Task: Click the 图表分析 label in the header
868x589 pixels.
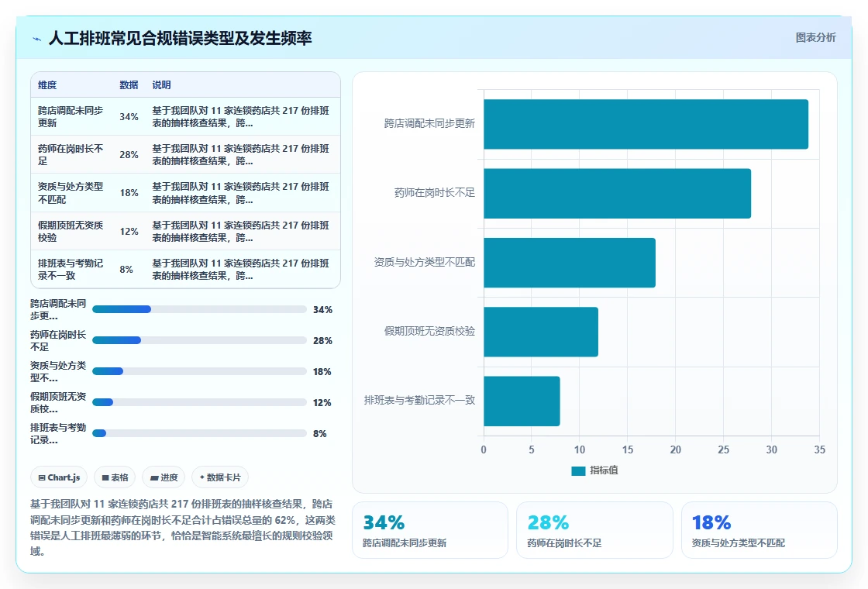Action: click(815, 38)
